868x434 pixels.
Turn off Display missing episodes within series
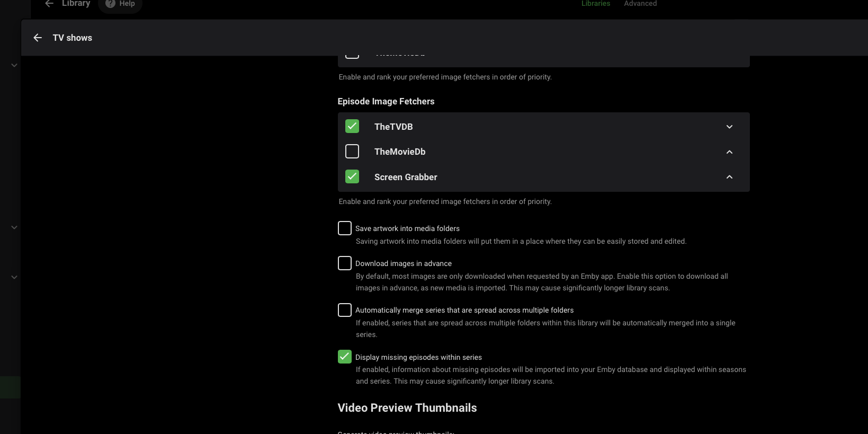pos(345,357)
